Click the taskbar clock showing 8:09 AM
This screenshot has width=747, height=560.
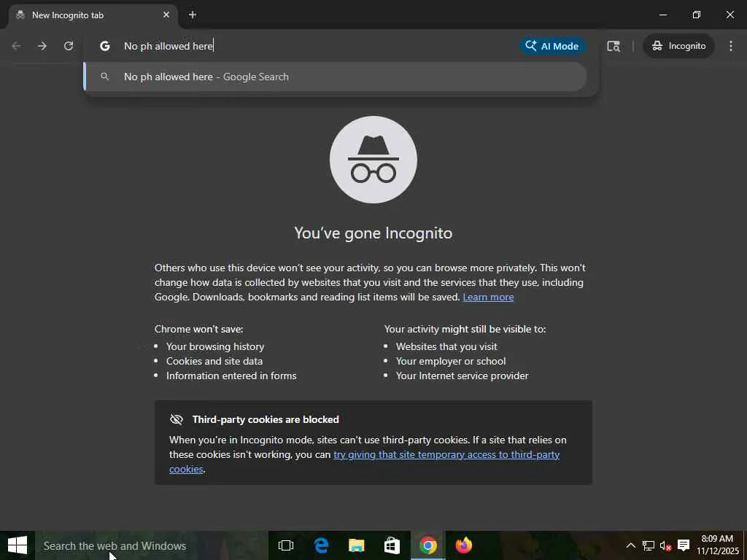[x=718, y=545]
